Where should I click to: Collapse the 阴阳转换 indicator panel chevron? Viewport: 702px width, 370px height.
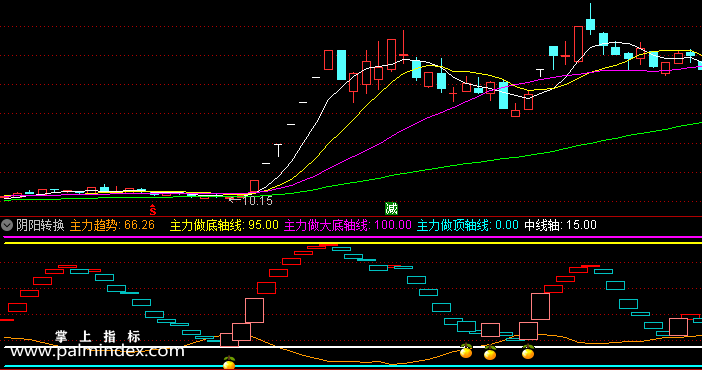(7, 225)
